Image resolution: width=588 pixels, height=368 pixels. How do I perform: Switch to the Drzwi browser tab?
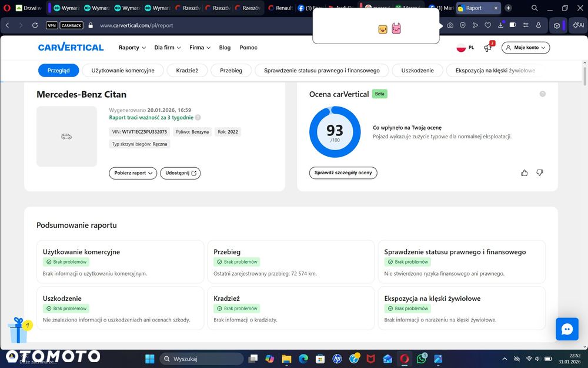pyautogui.click(x=29, y=8)
